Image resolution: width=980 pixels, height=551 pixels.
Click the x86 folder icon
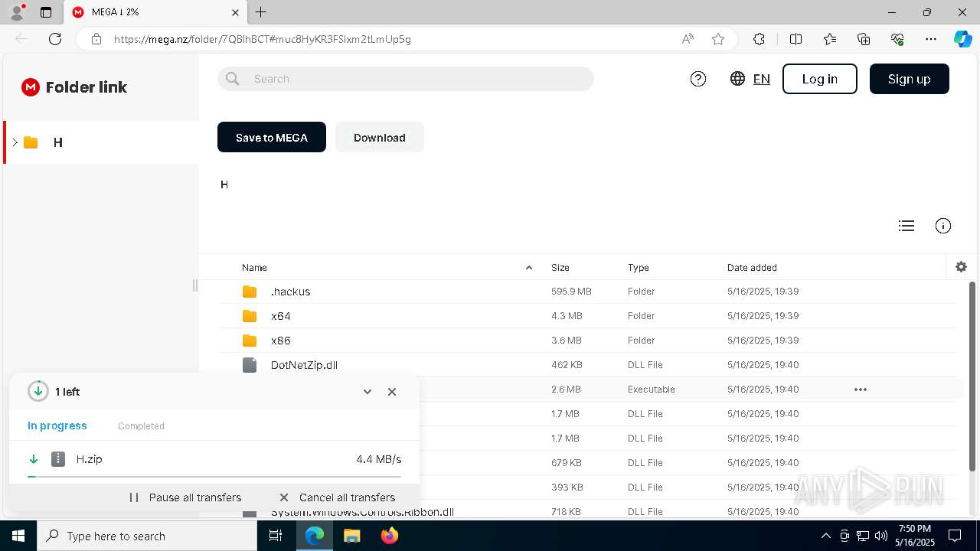tap(250, 341)
